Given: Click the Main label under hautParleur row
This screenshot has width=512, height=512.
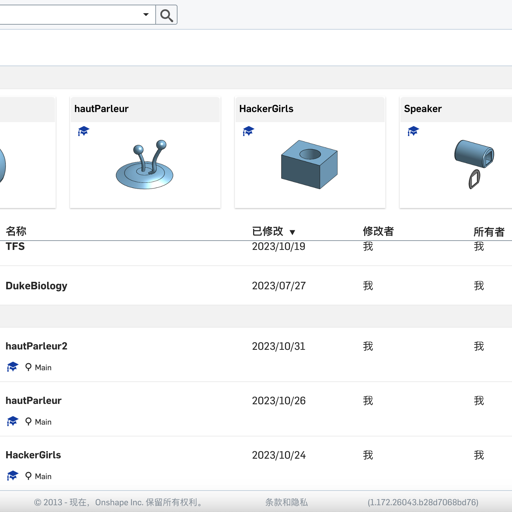Looking at the screenshot, I should [43, 422].
